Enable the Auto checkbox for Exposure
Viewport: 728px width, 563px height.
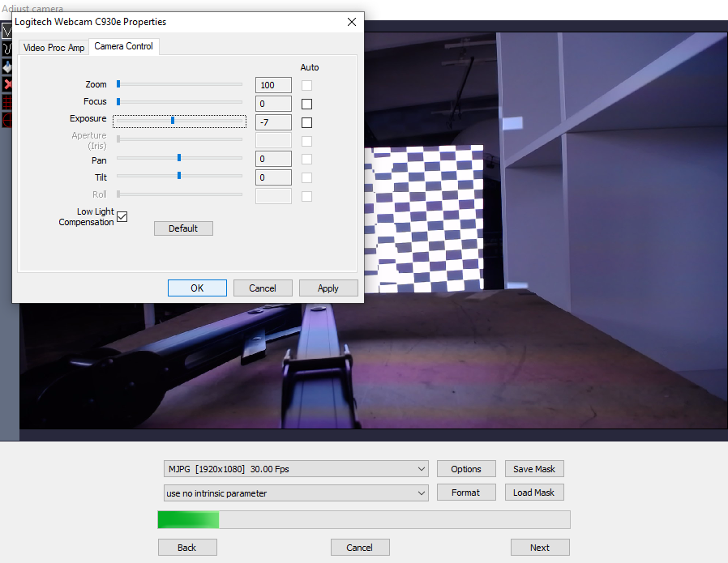point(306,122)
